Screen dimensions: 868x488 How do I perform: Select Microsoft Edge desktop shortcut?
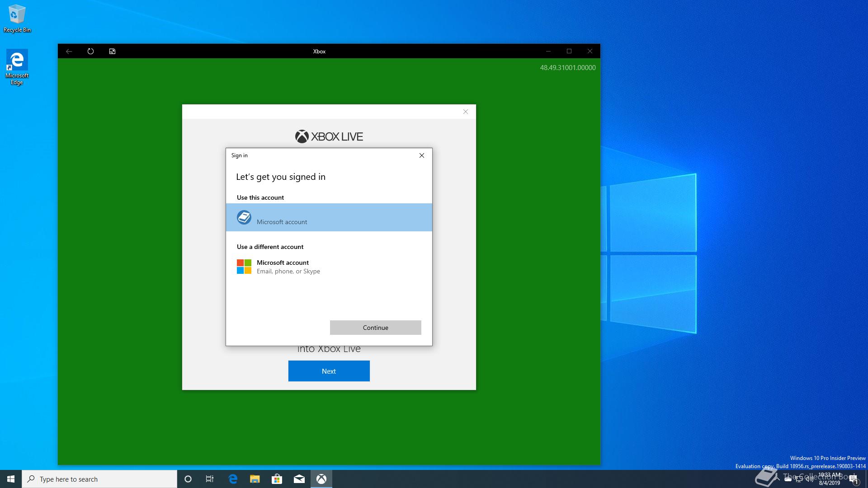17,67
